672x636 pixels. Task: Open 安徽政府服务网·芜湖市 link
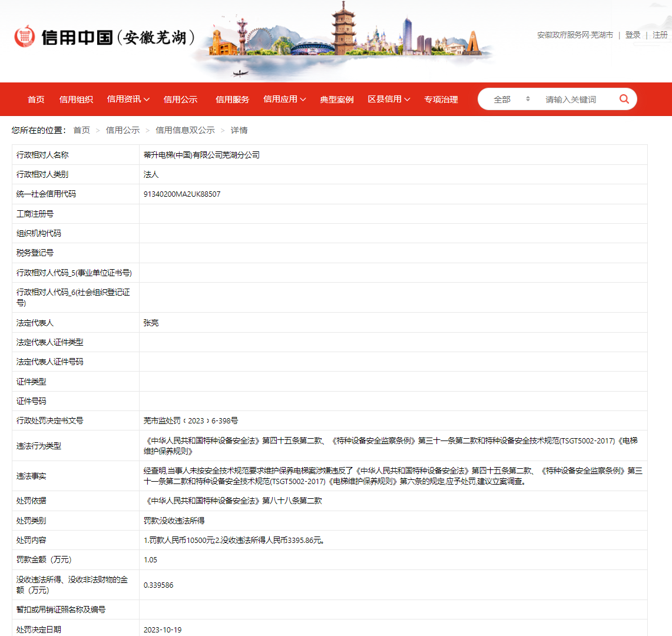tap(575, 35)
